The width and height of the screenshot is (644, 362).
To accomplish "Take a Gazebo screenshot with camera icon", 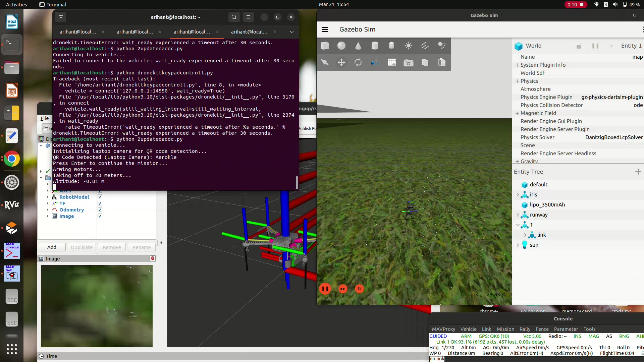I will pos(408,63).
